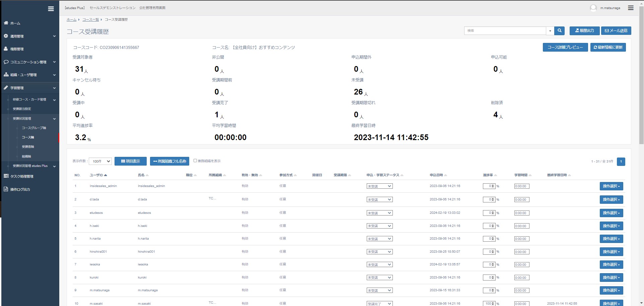Viewport: 644px width, 306px height.
Task: Open コース詳細プレビュー button
Action: 565,47
